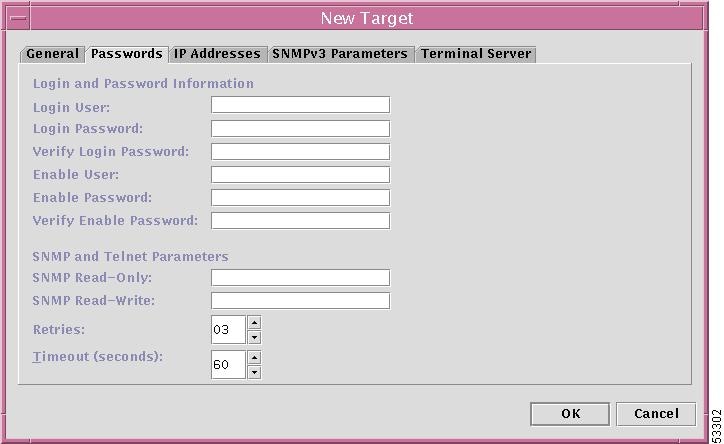Image resolution: width=724 pixels, height=444 pixels.
Task: Focus the Login Password field
Action: tap(301, 128)
